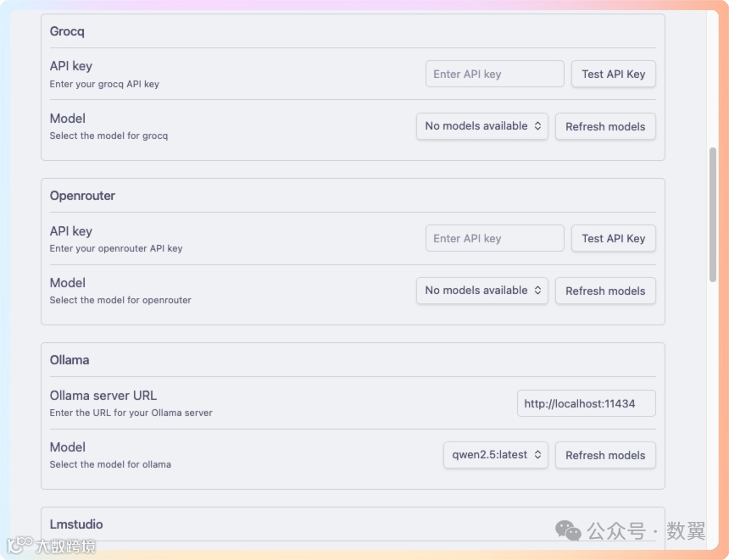Refresh models for Ollama
The width and height of the screenshot is (729, 560).
coord(605,455)
